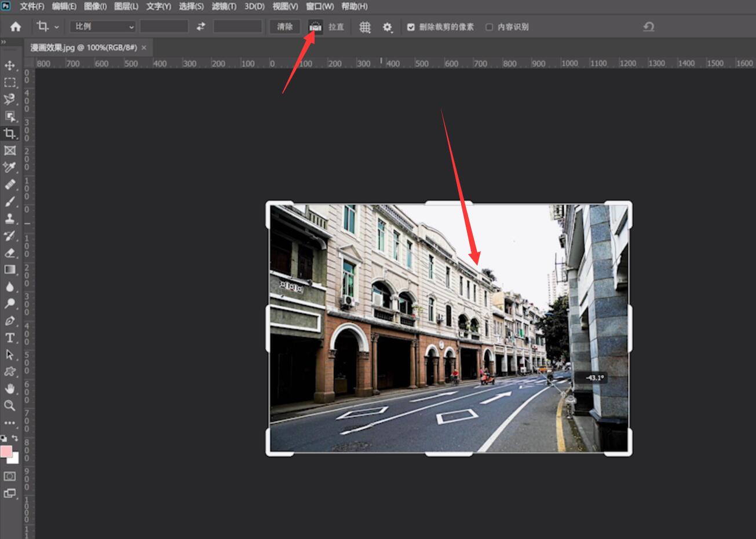
Task: Enable the 内容识别 checkbox
Action: [489, 27]
